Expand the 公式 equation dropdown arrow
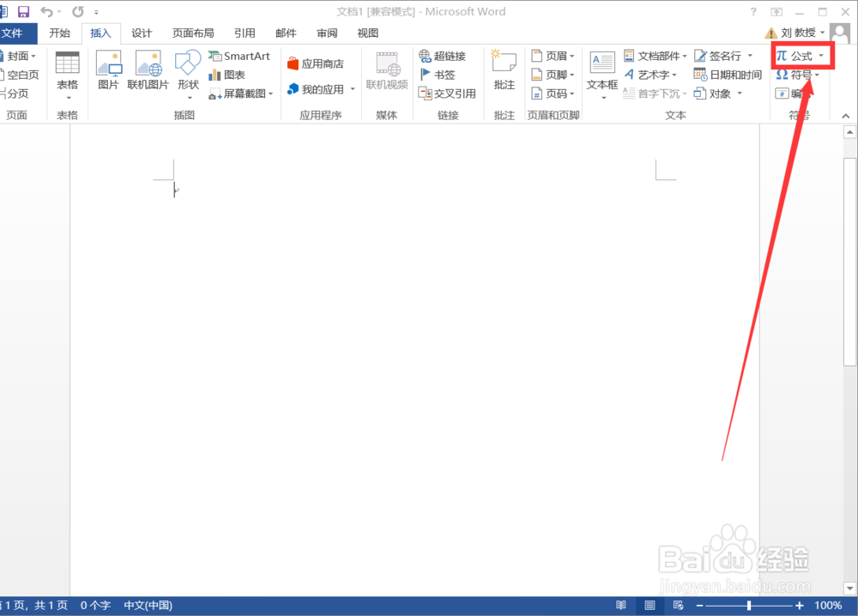 [x=819, y=55]
